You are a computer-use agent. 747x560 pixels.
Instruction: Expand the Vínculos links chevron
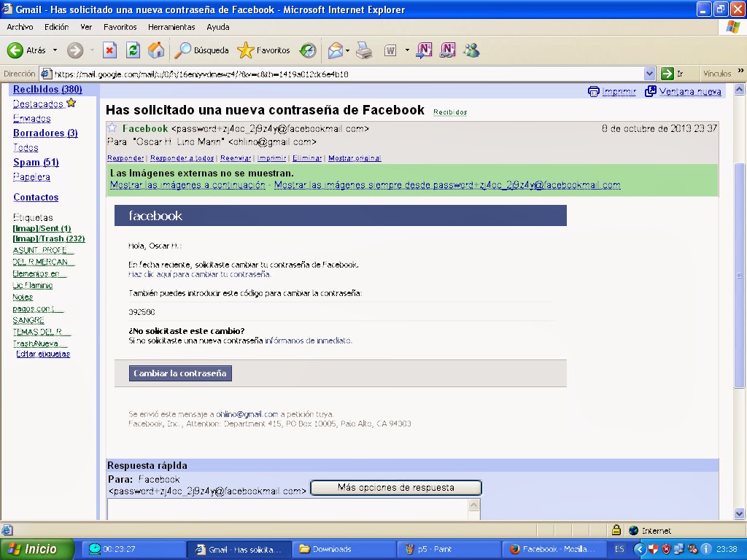(740, 71)
